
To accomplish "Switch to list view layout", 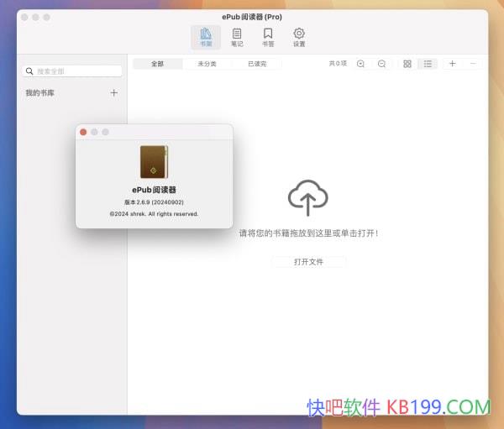I will 428,64.
